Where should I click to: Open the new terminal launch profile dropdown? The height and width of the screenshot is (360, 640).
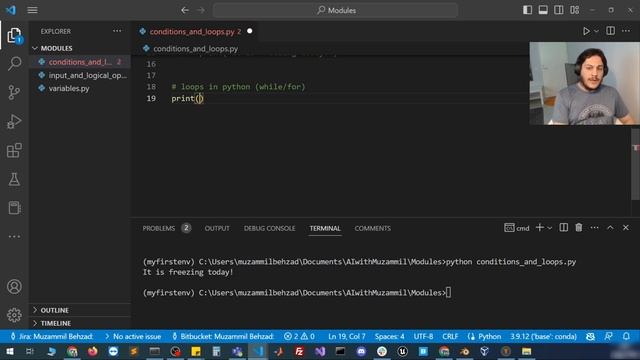point(550,228)
